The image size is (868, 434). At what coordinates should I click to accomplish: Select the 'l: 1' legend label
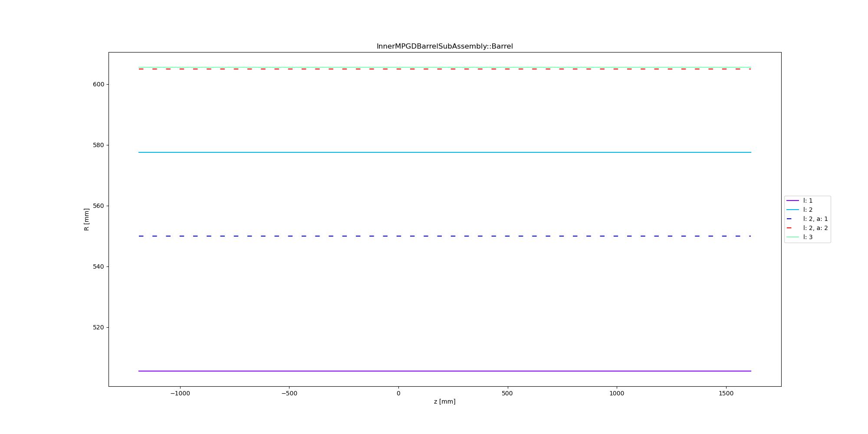(808, 201)
